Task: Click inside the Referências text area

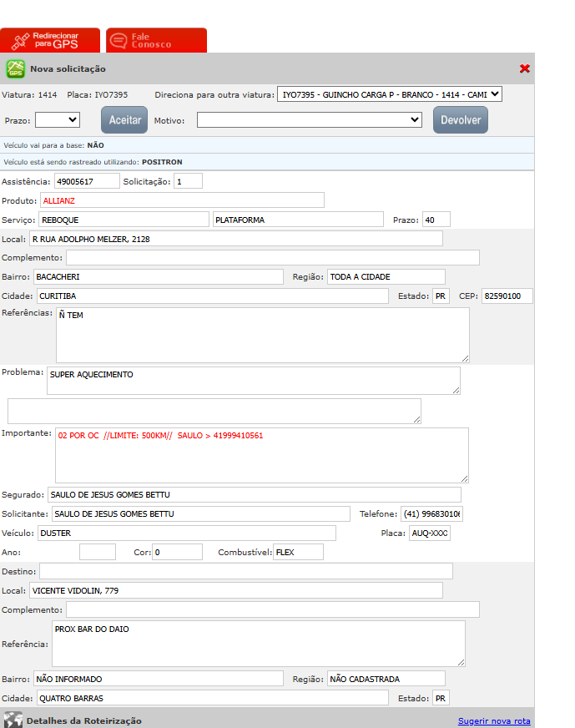Action: [262, 335]
